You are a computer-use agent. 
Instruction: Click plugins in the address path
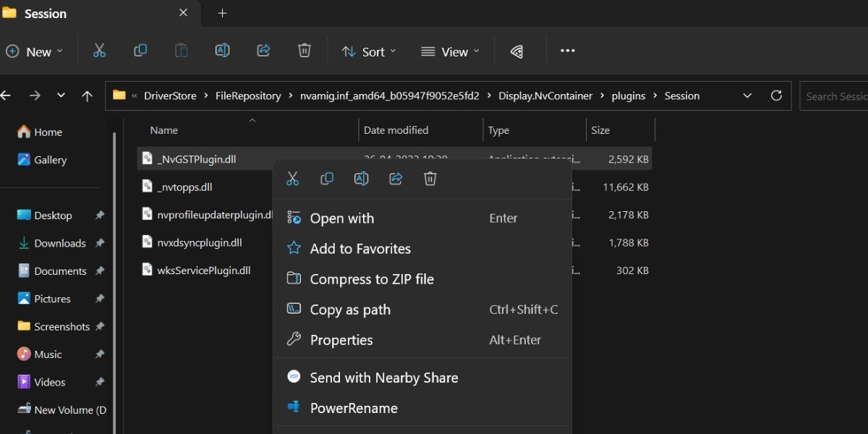pos(629,95)
